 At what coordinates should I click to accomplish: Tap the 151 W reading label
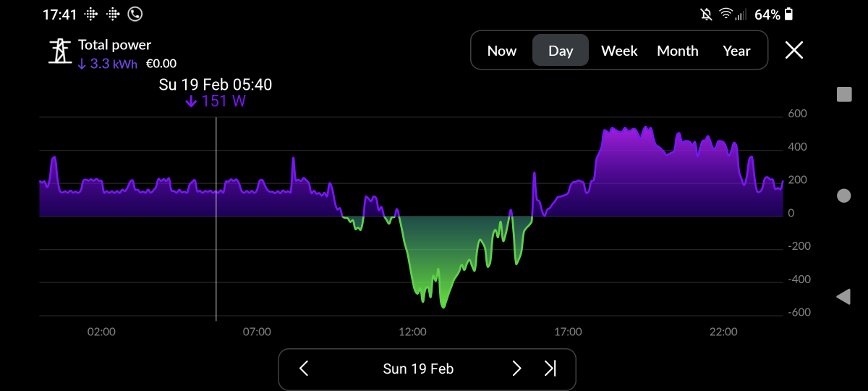[216, 101]
